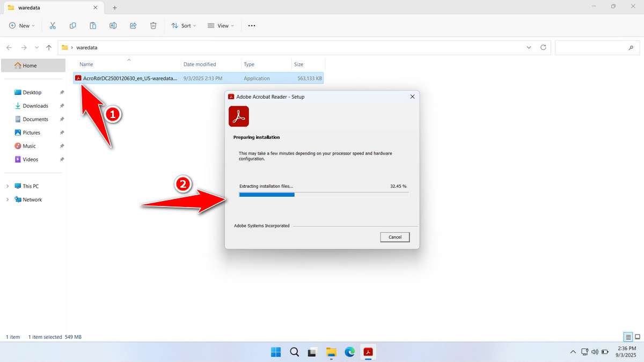Screen dimensions: 644x362
Task: Open the Adobe Acrobat Reader taskbar icon
Action: pyautogui.click(x=368, y=352)
